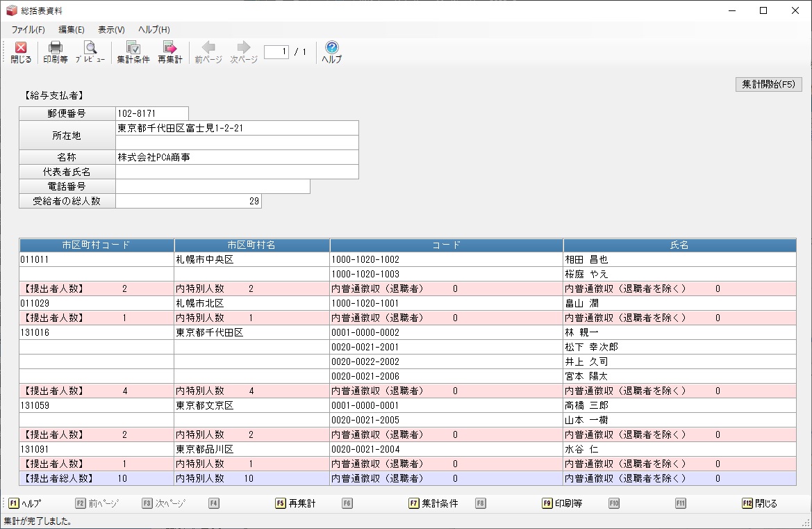Click the page number input field

click(x=276, y=52)
